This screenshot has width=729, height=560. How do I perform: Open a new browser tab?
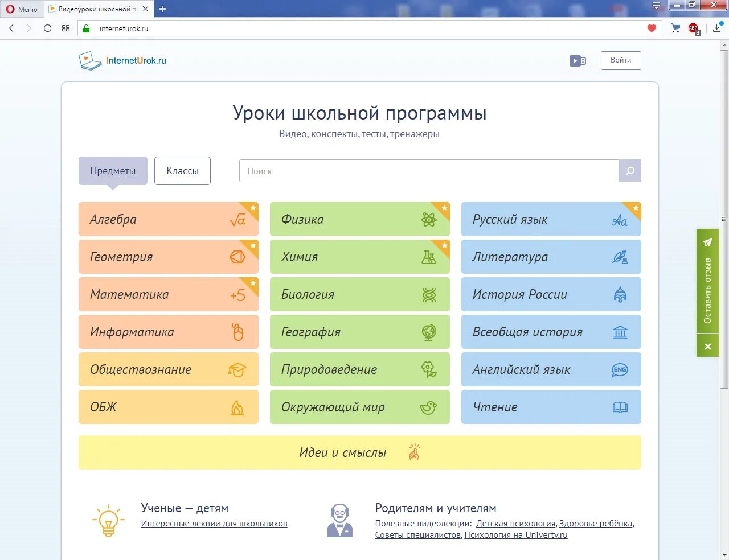pyautogui.click(x=163, y=9)
